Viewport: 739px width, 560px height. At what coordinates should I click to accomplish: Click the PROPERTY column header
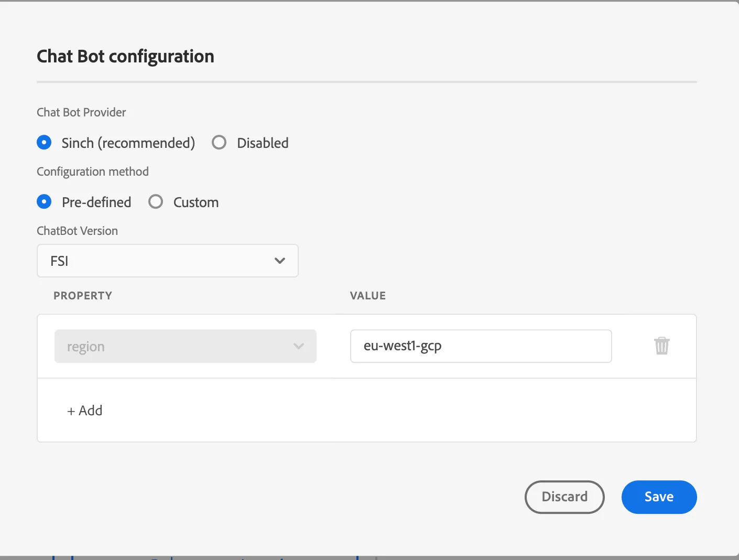click(x=83, y=296)
